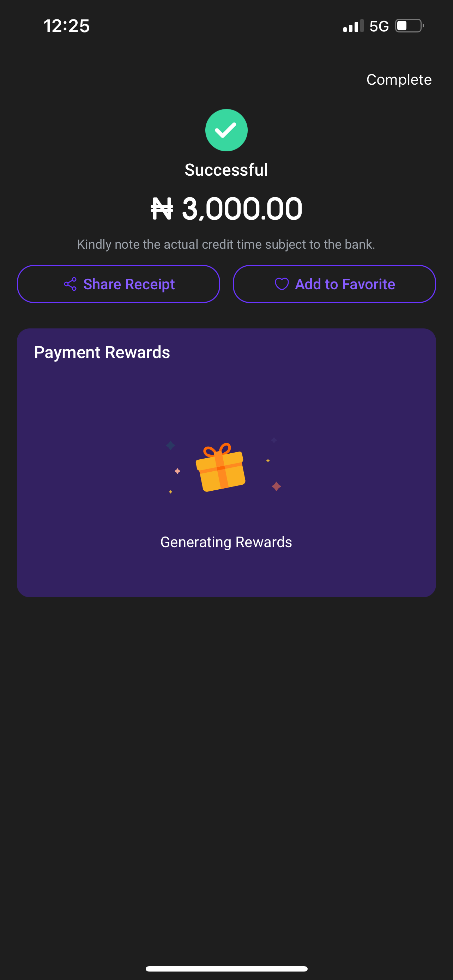Click the green success checkmark icon
This screenshot has width=453, height=980.
point(226,130)
